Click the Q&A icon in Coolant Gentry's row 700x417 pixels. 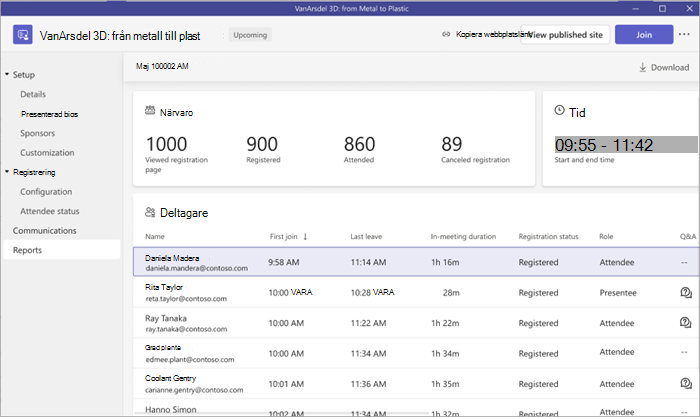(686, 383)
